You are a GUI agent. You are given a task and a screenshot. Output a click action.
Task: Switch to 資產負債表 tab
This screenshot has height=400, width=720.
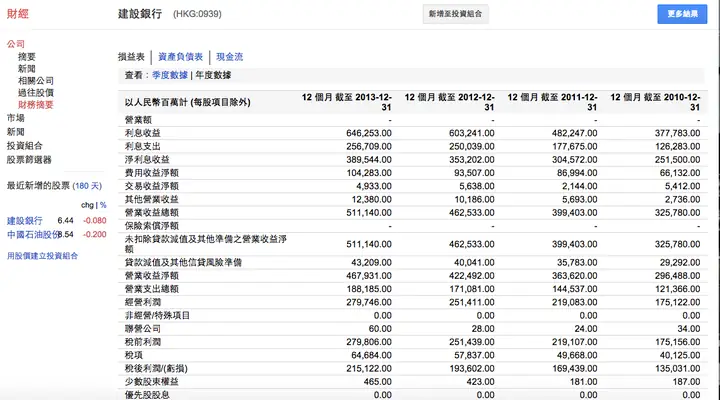tap(180, 57)
